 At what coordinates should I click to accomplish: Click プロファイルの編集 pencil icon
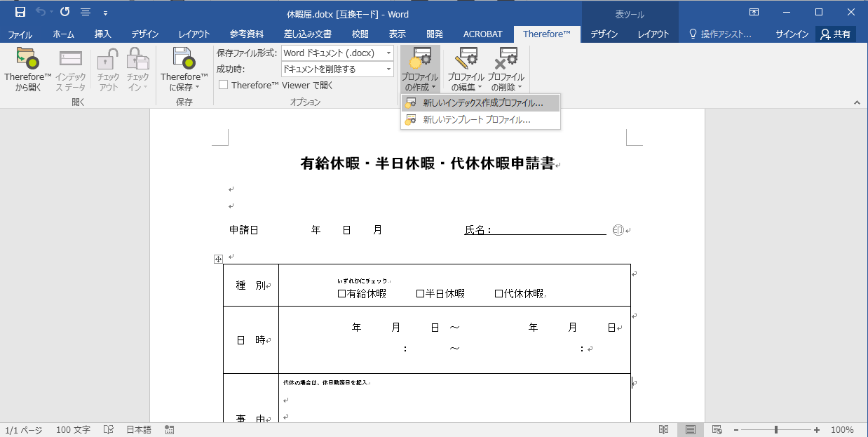pos(466,59)
